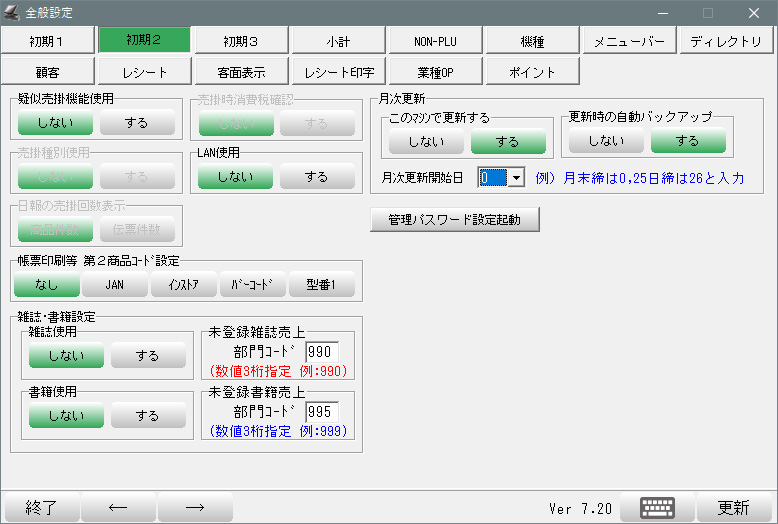Set 書籍使用 to しない

[66, 416]
